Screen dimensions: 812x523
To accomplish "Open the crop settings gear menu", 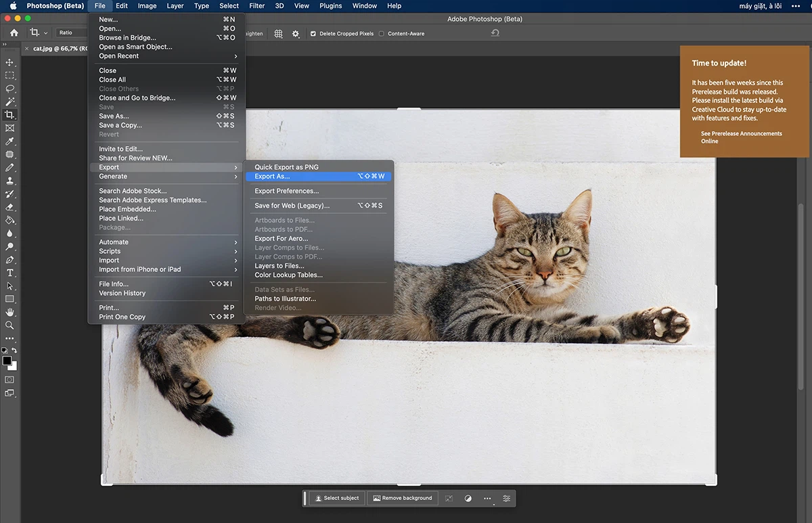I will pos(296,33).
